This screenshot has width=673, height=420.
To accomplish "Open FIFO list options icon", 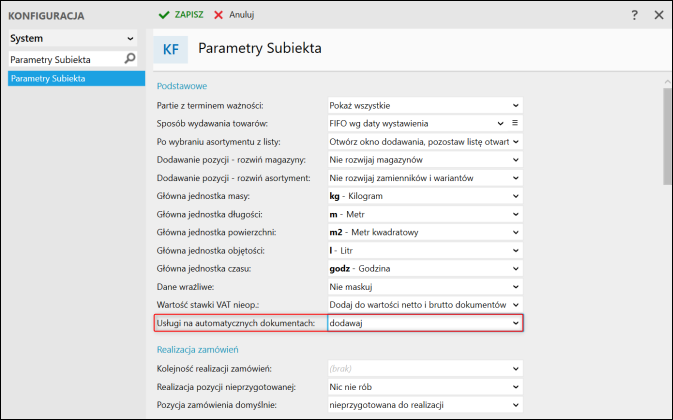I will click(516, 123).
